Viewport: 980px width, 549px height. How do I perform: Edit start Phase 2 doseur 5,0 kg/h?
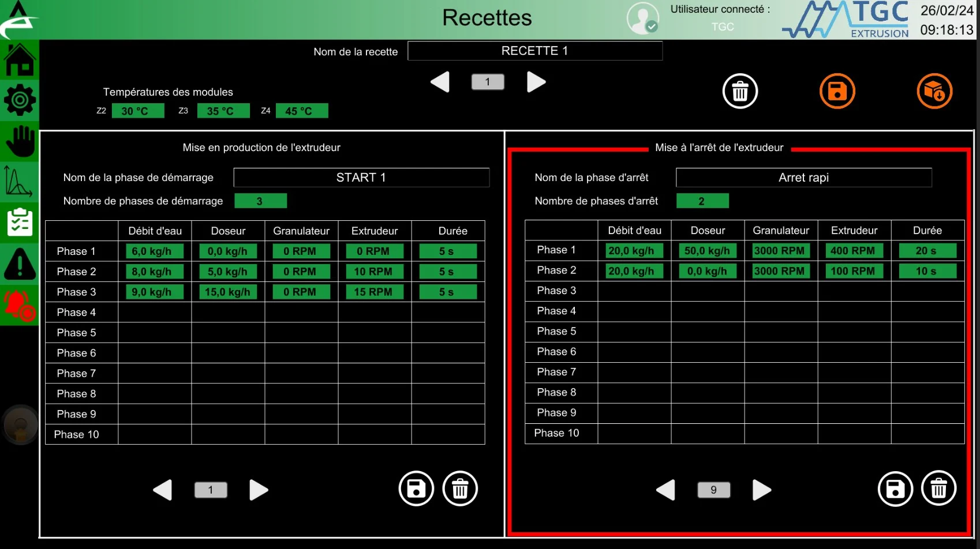click(x=228, y=271)
